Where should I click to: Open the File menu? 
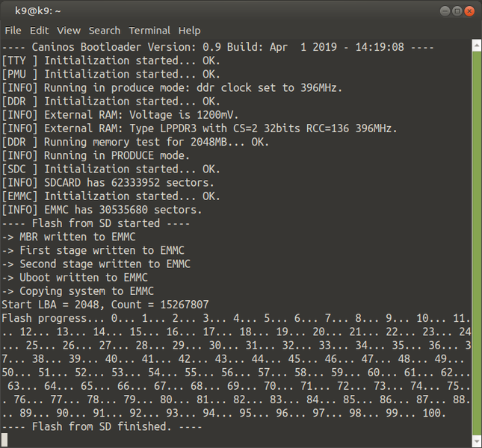[x=13, y=31]
